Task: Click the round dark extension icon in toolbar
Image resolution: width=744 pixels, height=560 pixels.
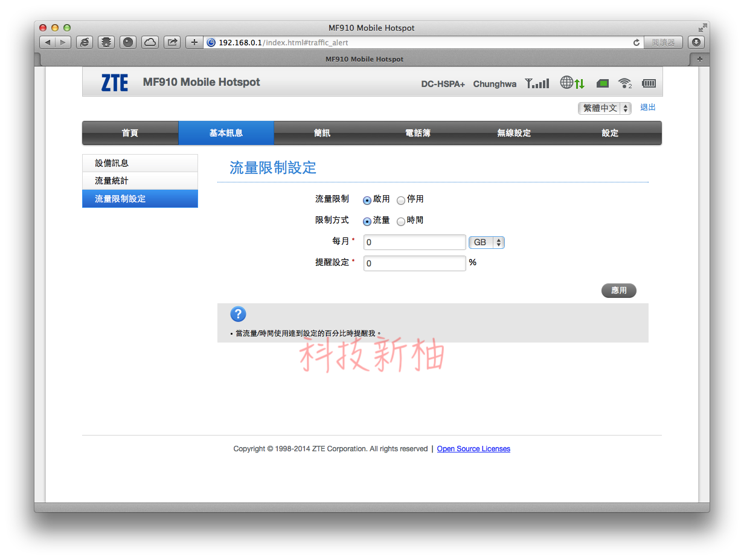Action: (128, 42)
